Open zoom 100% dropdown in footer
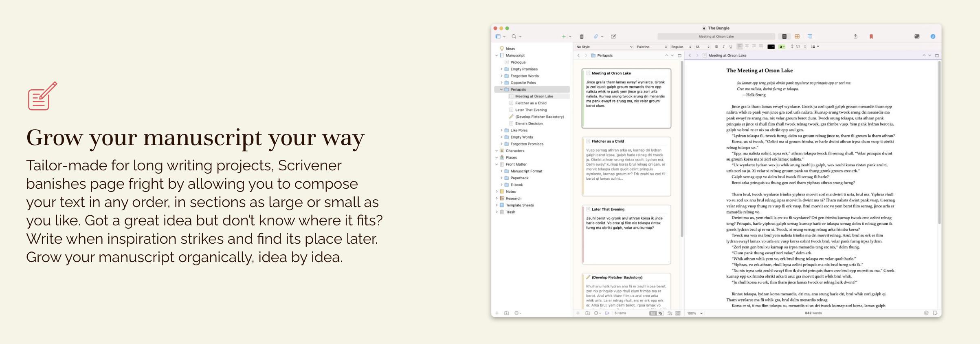Screen dimensions: 980x344 point(695,313)
